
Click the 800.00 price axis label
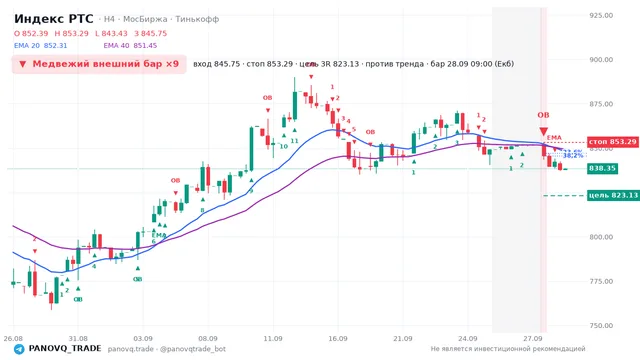[x=601, y=237]
